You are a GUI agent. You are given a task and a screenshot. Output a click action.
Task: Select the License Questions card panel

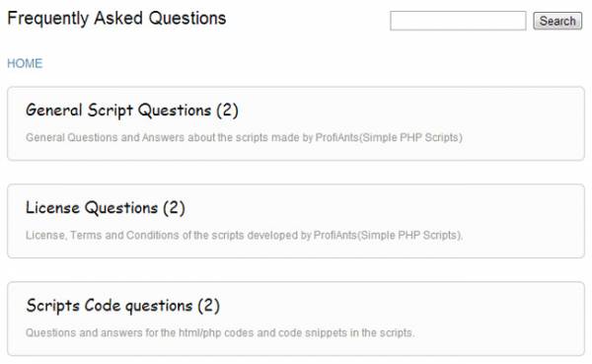click(296, 221)
